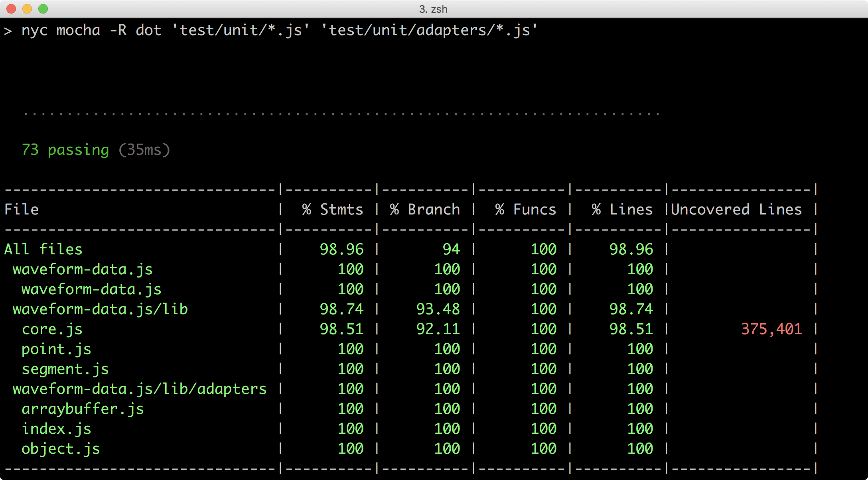Select the % Branch column header
The width and height of the screenshot is (868, 480).
click(424, 209)
